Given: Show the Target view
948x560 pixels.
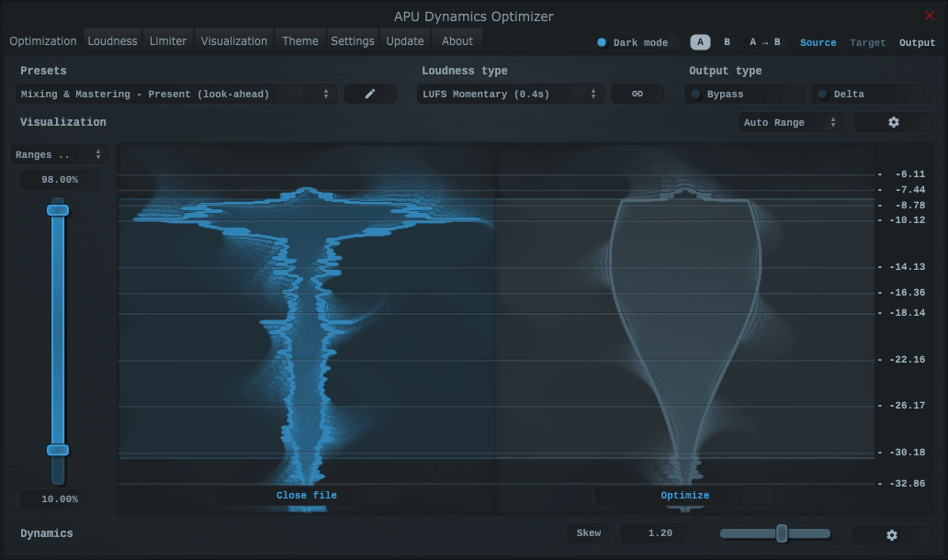Looking at the screenshot, I should (867, 42).
